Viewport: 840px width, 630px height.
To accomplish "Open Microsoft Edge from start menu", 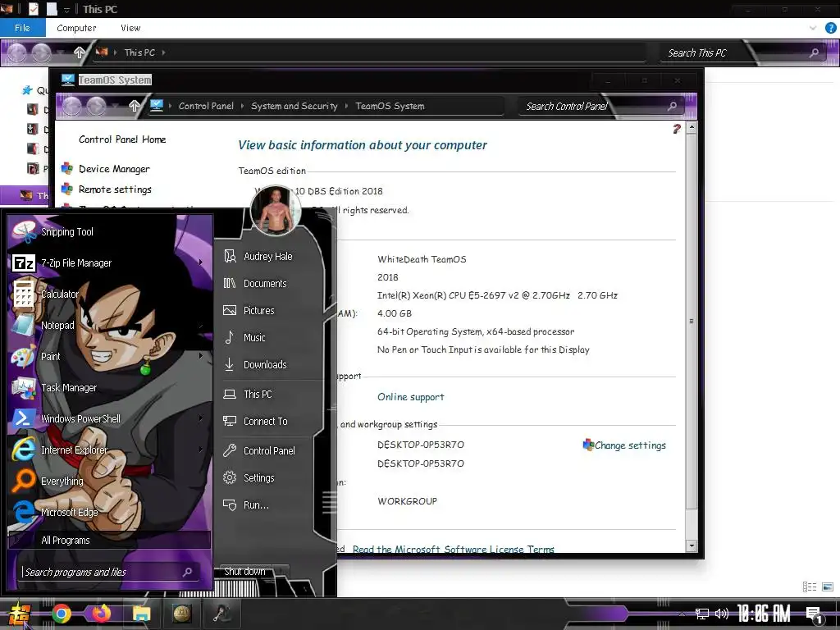I will point(110,512).
